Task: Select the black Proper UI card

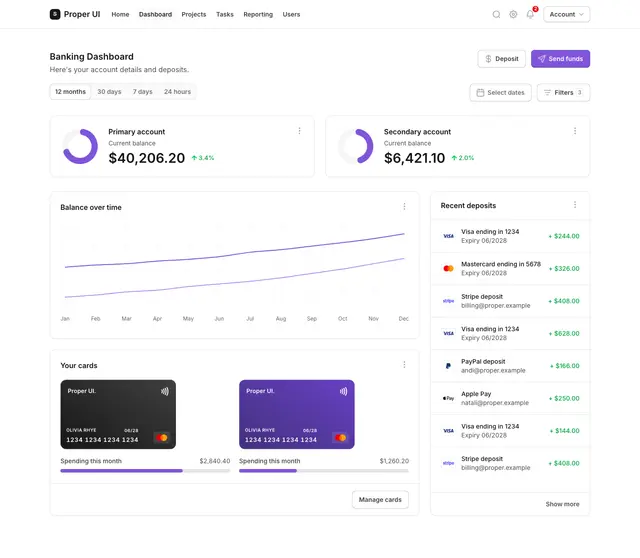Action: coord(118,414)
